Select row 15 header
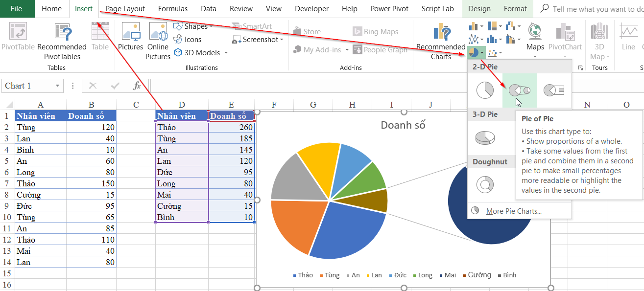 7,273
